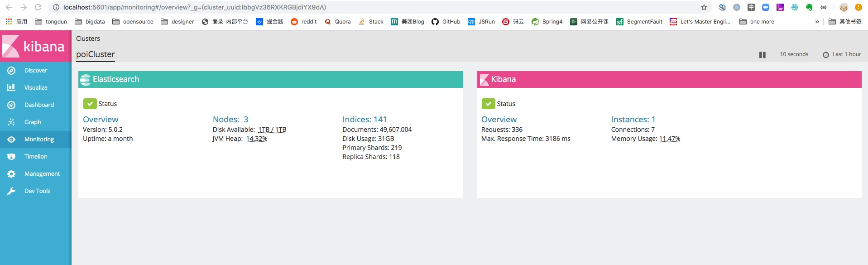Click the Elasticsearch logo in panel header
The image size is (868, 265).
point(85,80)
